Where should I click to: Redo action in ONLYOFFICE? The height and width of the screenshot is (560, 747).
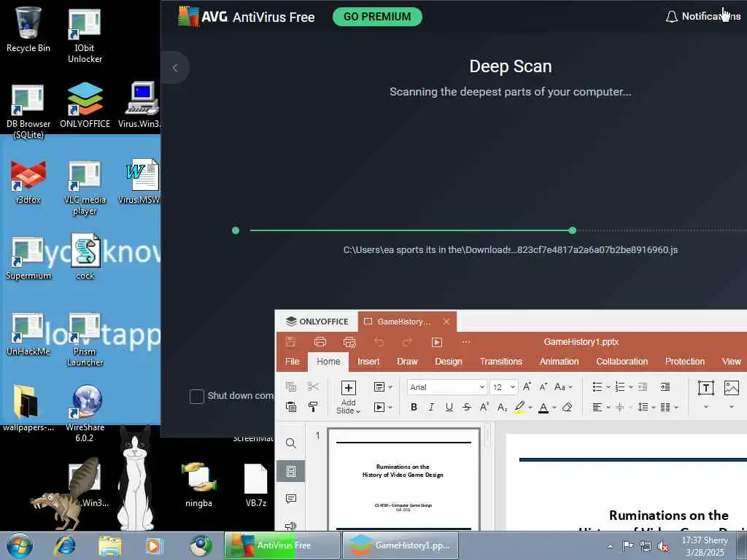407,342
